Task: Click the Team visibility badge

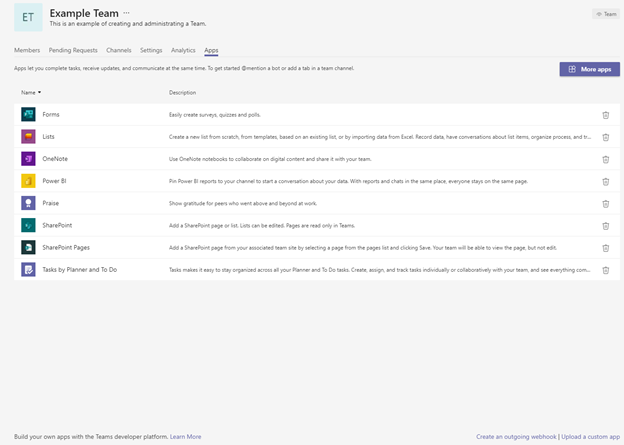Action: point(606,14)
